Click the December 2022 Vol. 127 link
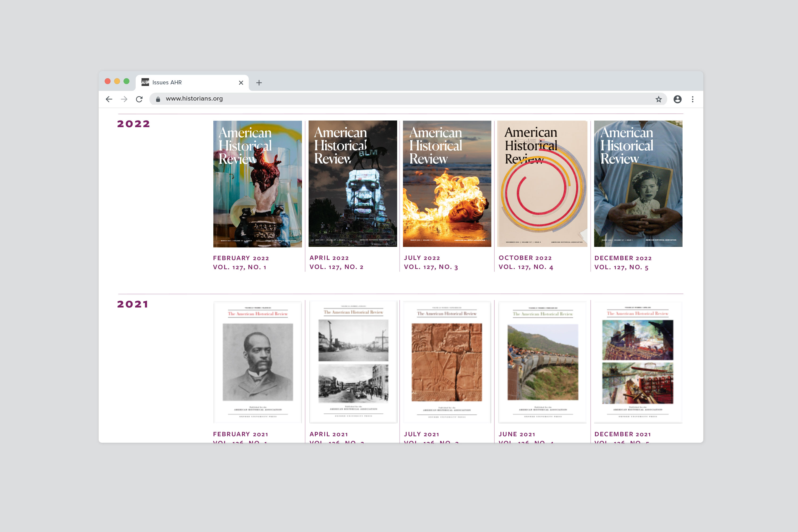The image size is (798, 532). pos(622,267)
